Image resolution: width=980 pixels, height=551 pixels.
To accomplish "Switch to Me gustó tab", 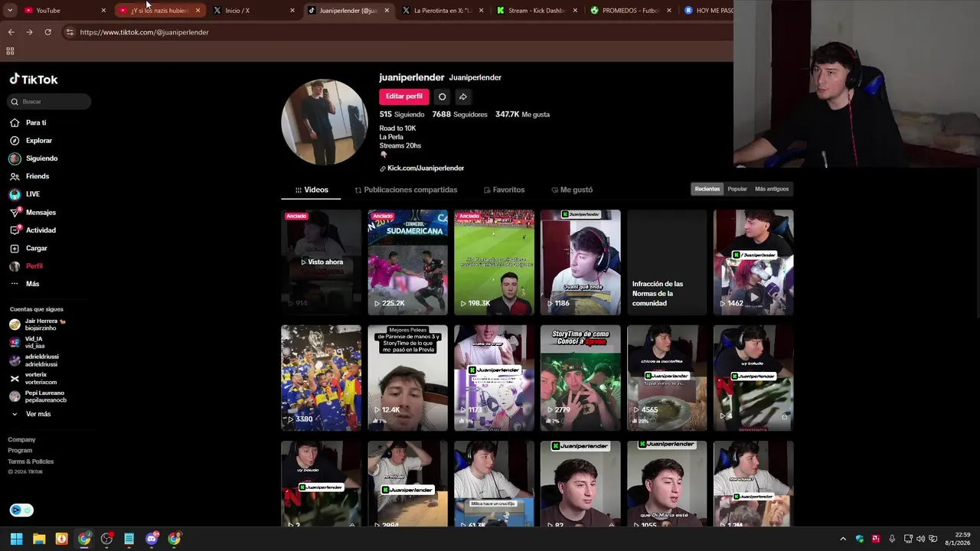I will coord(572,190).
